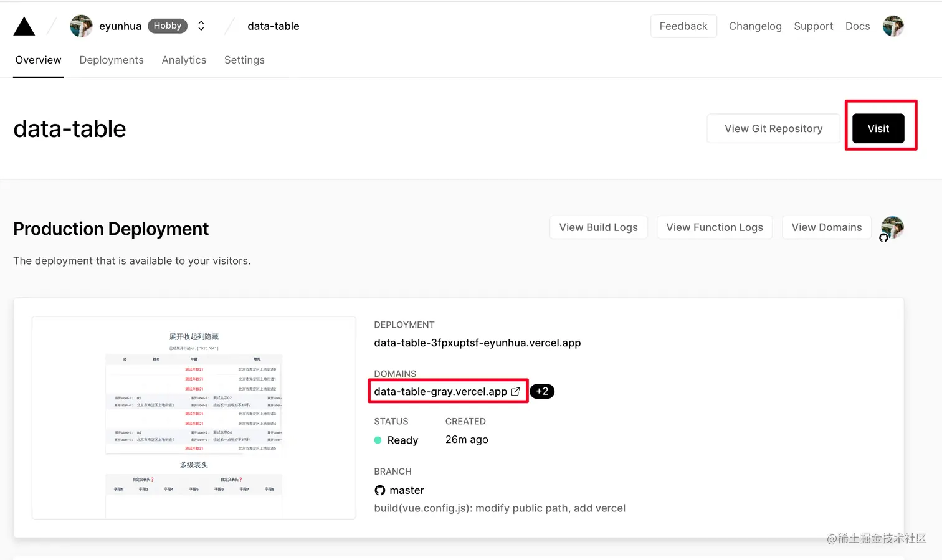This screenshot has width=942, height=560.
Task: Open the eyunhua team avatar
Action: click(81, 26)
